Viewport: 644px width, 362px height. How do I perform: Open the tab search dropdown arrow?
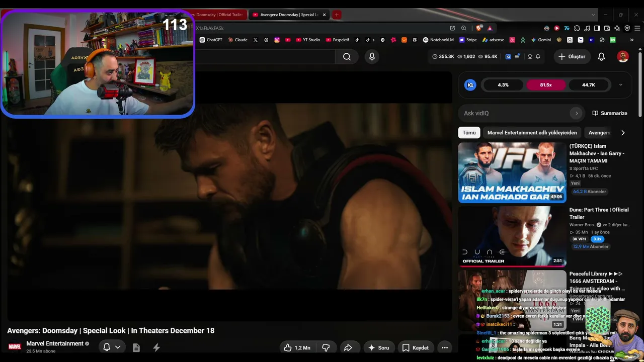point(594,15)
